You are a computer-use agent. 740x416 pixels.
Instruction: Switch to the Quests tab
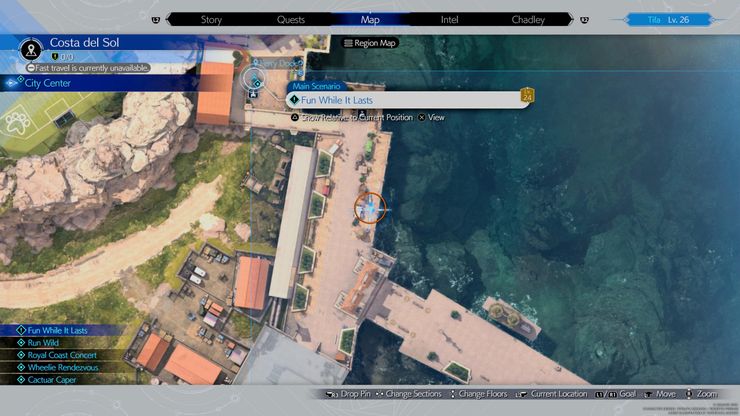click(x=291, y=20)
